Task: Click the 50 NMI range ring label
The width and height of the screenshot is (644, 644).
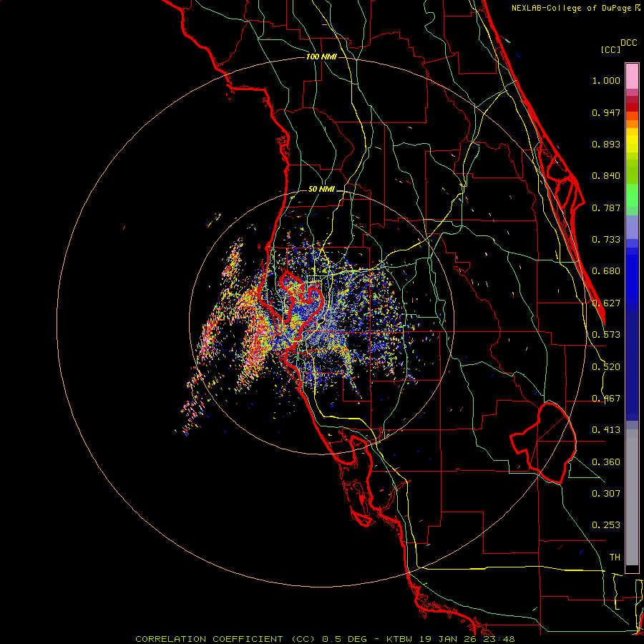Action: [x=321, y=189]
